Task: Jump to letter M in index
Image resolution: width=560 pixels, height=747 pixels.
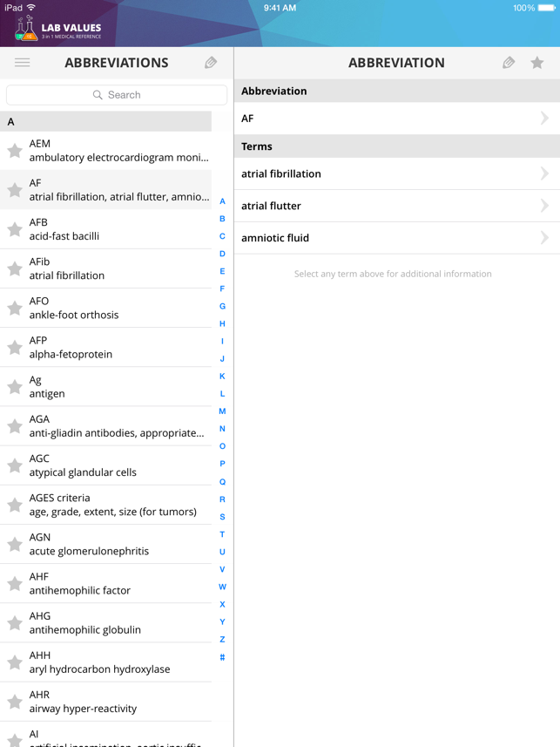Action: pos(222,411)
